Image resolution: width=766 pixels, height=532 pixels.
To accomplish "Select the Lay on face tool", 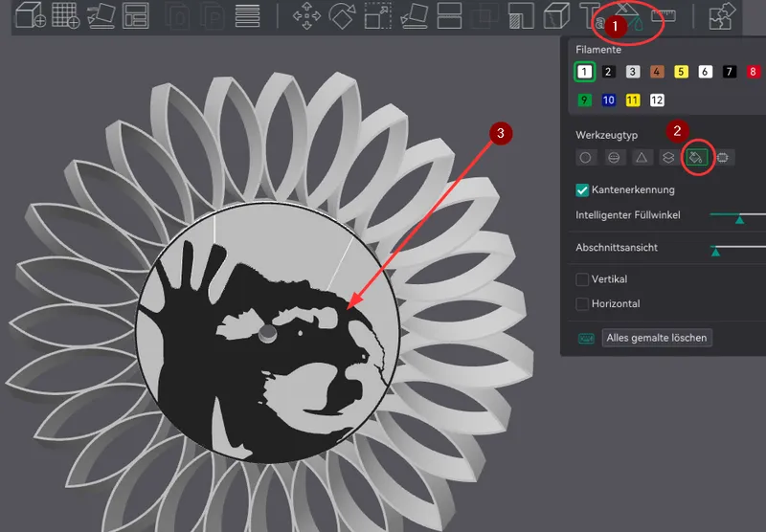I will [x=414, y=15].
